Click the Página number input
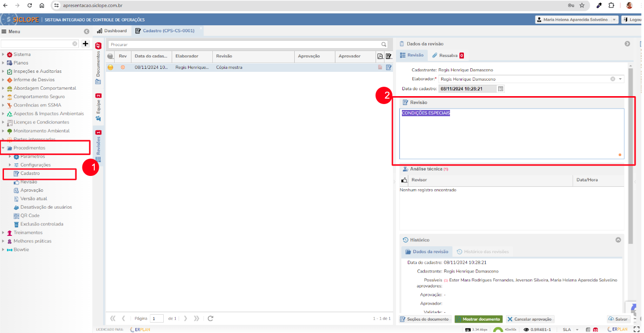This screenshot has height=333, width=644. click(157, 319)
